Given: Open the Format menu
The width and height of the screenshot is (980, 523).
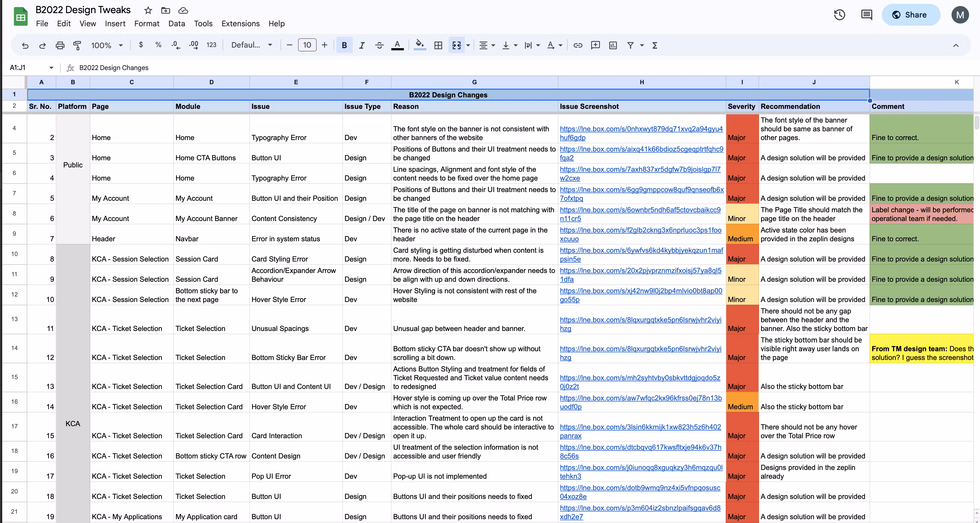Looking at the screenshot, I should (147, 24).
